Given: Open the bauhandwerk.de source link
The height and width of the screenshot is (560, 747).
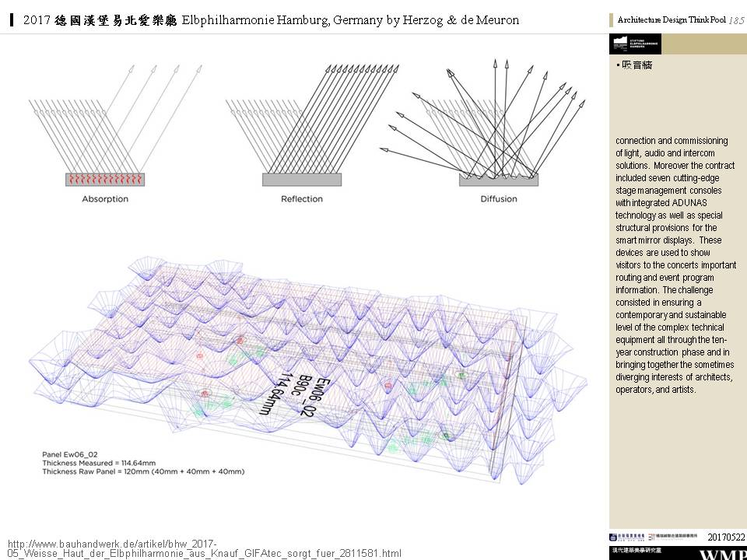Looking at the screenshot, I should [204, 548].
